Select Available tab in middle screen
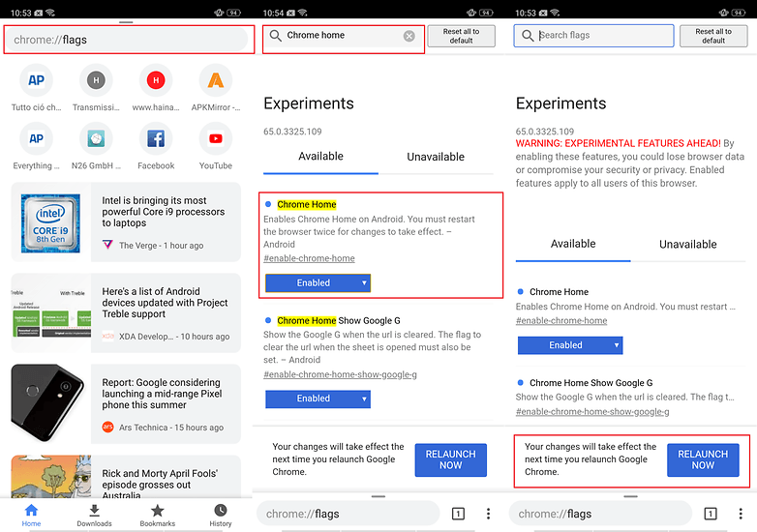757x532 pixels. point(320,157)
